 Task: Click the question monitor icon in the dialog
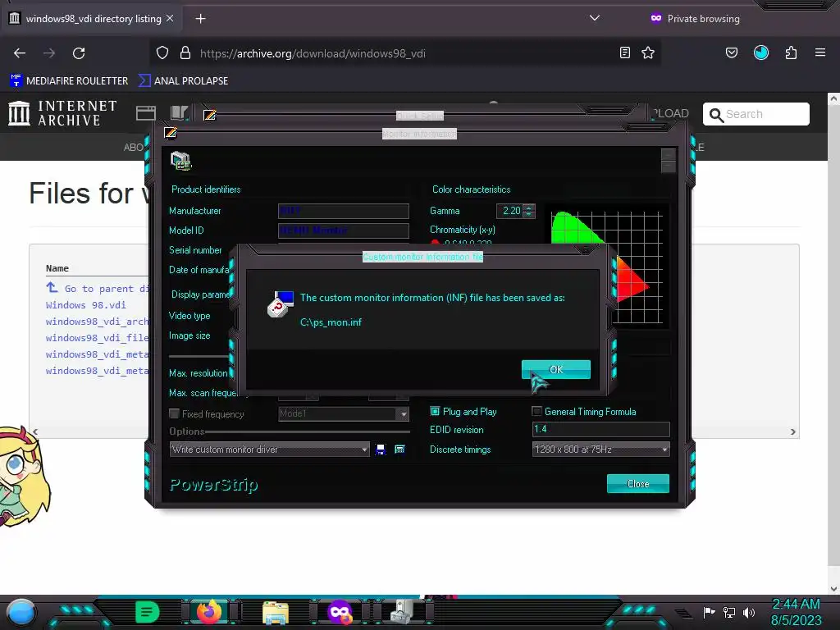pyautogui.click(x=281, y=304)
